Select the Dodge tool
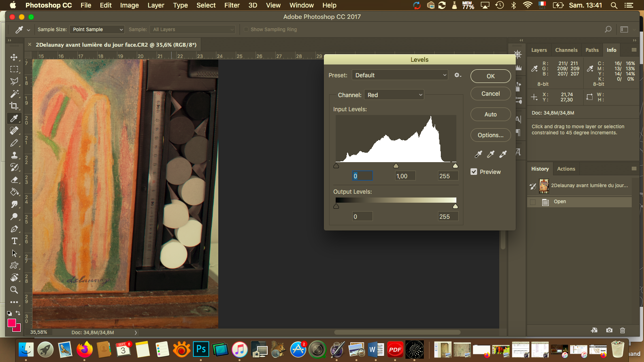644x362 pixels. [x=14, y=216]
